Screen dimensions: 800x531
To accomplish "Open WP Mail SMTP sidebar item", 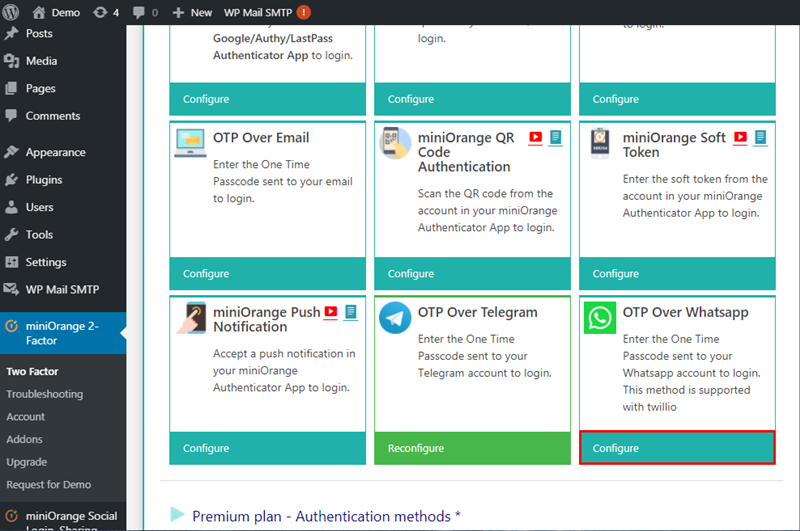I will click(x=63, y=290).
